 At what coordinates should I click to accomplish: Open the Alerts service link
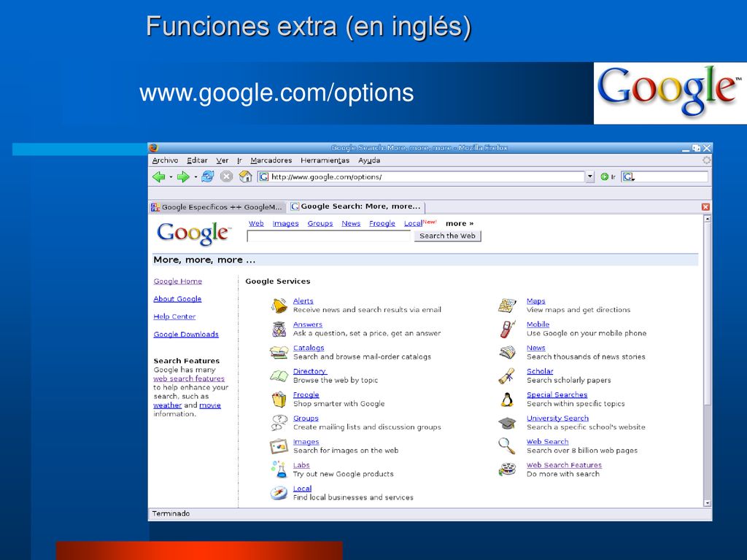(x=303, y=301)
